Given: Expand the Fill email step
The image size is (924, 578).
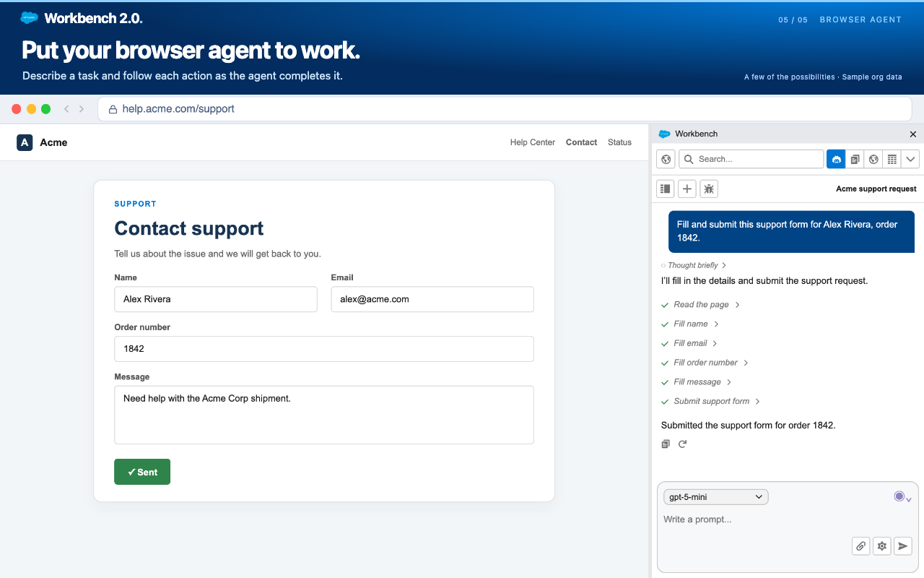Looking at the screenshot, I should coord(690,343).
